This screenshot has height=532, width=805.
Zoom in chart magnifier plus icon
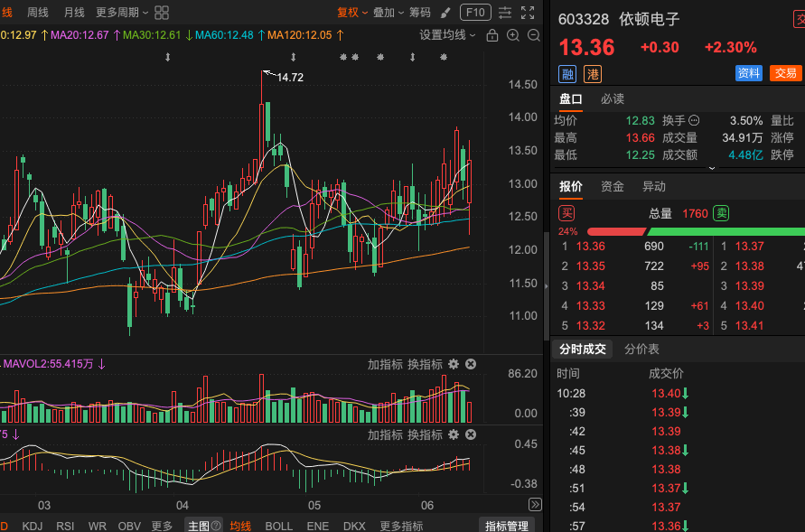pyautogui.click(x=513, y=35)
